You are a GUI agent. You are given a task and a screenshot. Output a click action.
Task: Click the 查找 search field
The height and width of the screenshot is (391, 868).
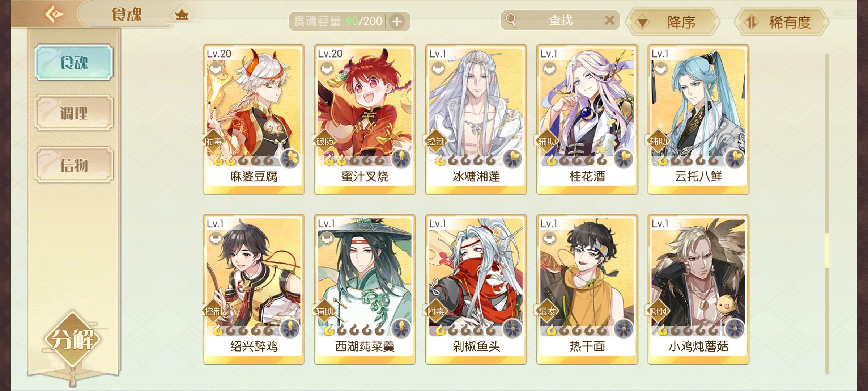pos(561,20)
